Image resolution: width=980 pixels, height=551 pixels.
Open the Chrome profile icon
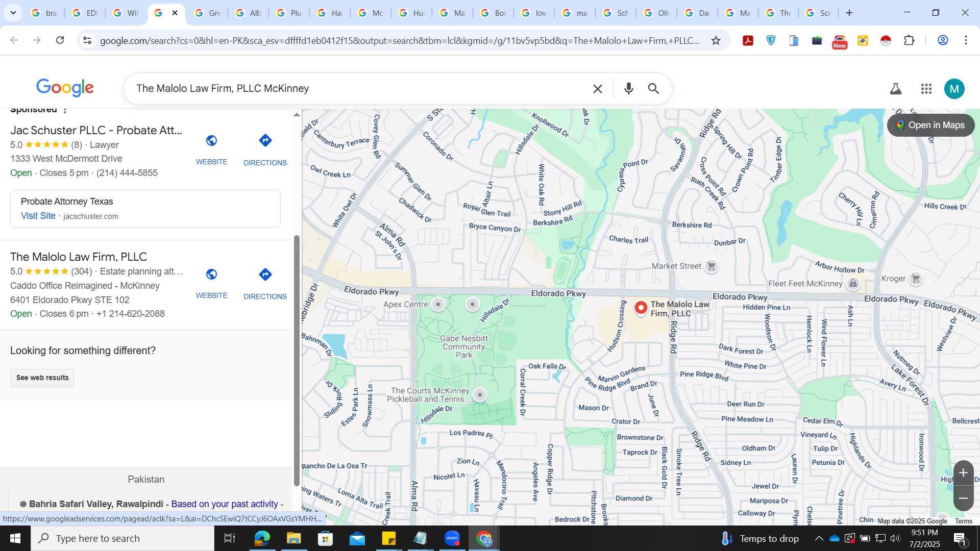(x=943, y=40)
